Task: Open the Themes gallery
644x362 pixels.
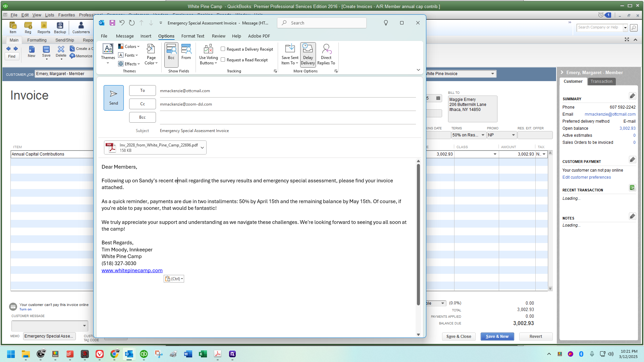Action: pyautogui.click(x=108, y=54)
